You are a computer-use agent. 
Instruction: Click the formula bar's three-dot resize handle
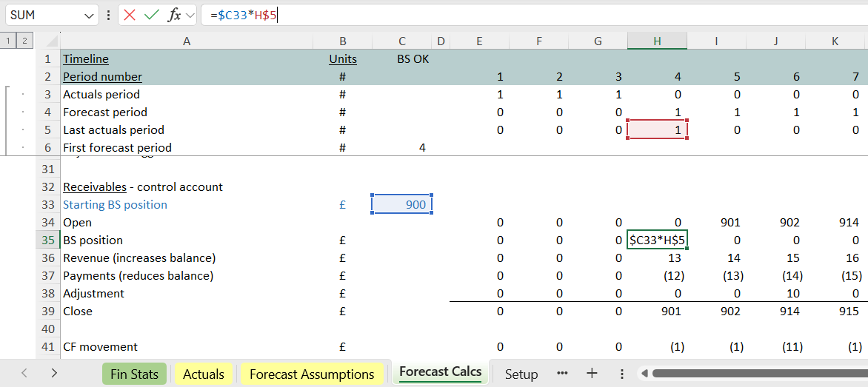coord(109,15)
